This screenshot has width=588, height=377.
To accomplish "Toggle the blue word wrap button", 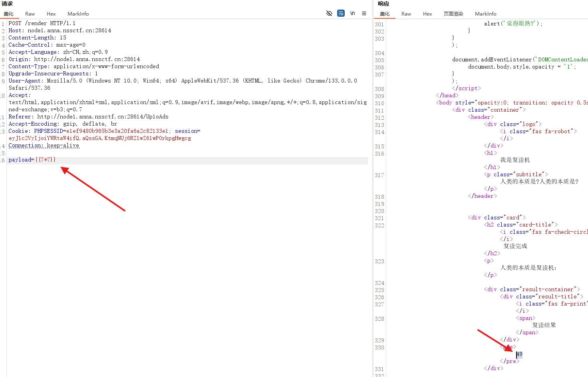I will [341, 13].
